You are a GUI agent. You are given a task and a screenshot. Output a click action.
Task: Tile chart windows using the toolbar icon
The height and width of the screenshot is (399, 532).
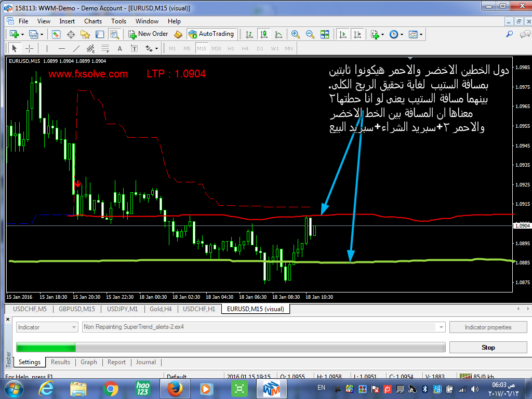click(325, 34)
